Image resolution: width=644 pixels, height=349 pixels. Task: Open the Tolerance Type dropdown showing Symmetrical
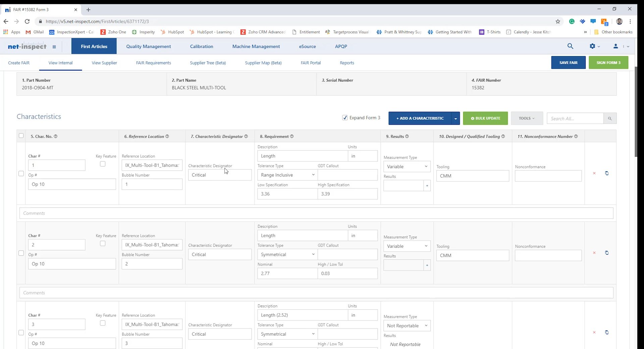tap(287, 254)
